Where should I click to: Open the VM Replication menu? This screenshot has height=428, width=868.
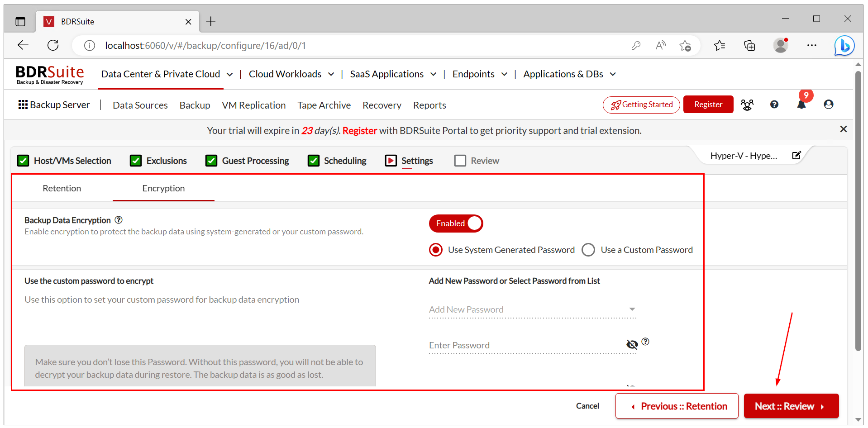[x=254, y=105]
